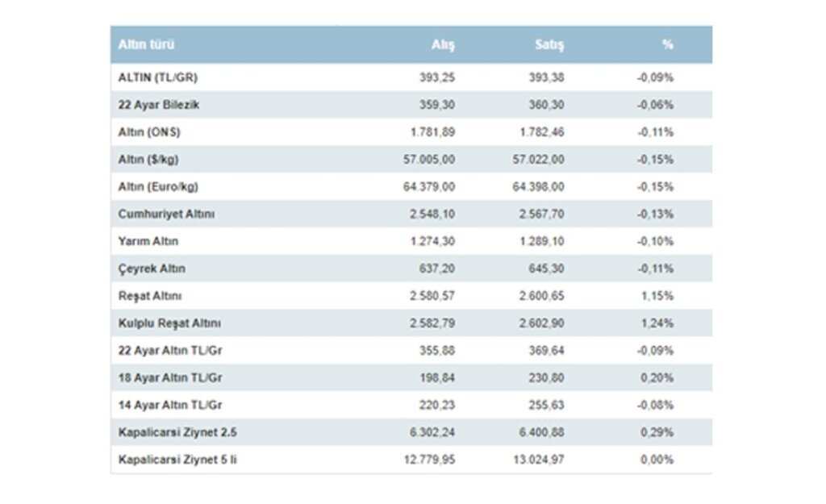Open the ALTIN (TL/GR) row label
The height and width of the screenshot is (504, 826).
click(157, 77)
